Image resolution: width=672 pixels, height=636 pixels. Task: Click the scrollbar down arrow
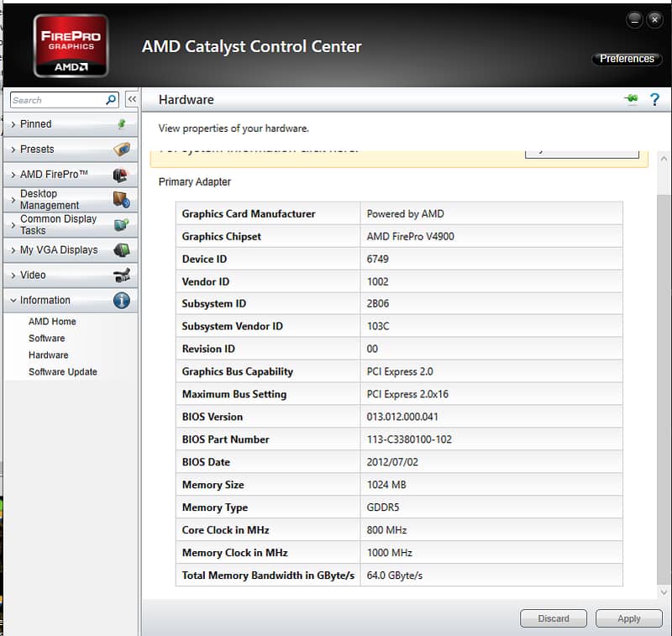point(664,592)
